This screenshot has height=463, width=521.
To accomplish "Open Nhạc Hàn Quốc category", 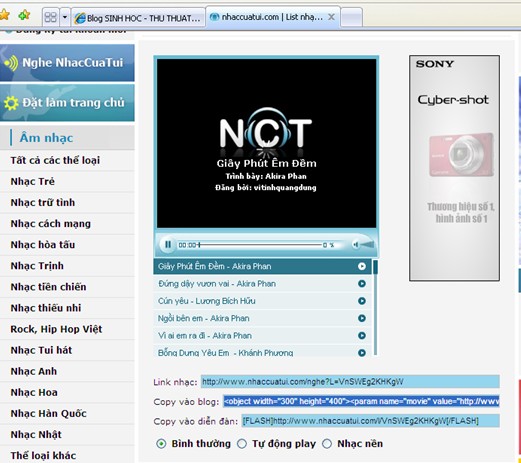I will 49,414.
